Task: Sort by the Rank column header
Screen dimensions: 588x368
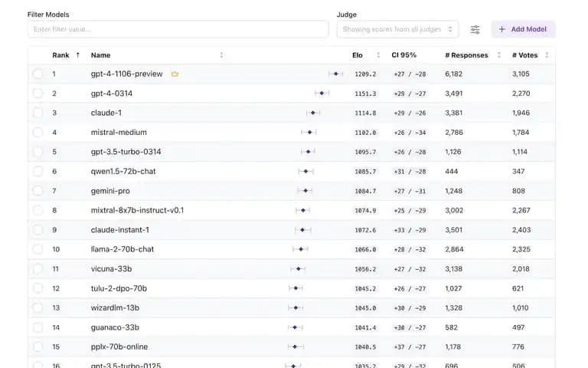Action: click(60, 55)
